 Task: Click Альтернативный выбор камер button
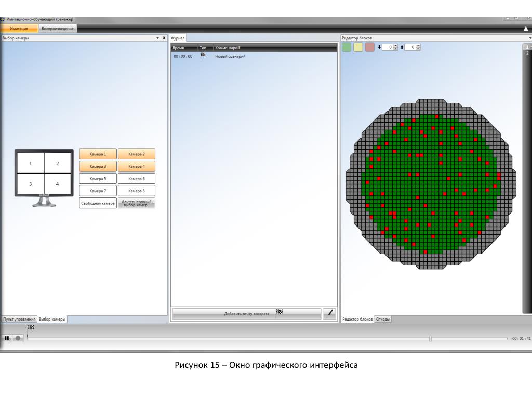point(137,203)
